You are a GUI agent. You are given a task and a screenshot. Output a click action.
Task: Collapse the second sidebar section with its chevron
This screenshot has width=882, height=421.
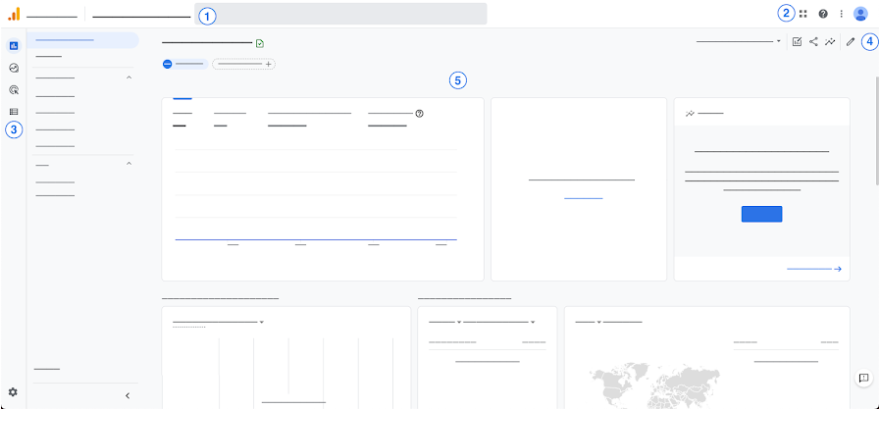pyautogui.click(x=129, y=164)
